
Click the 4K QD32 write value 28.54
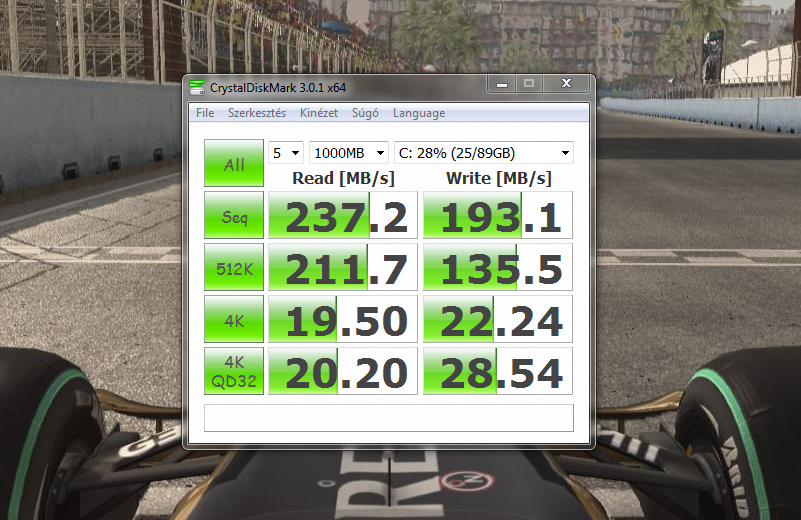tap(498, 371)
